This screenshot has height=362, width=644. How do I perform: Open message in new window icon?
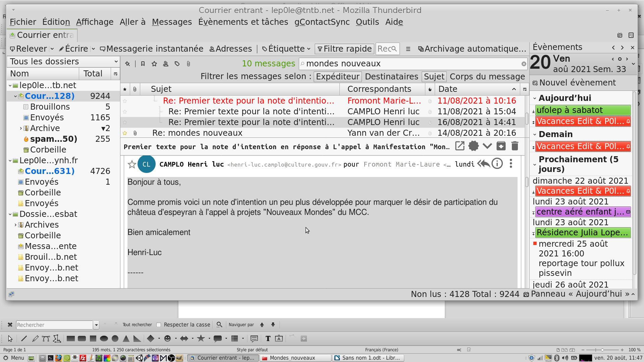460,146
